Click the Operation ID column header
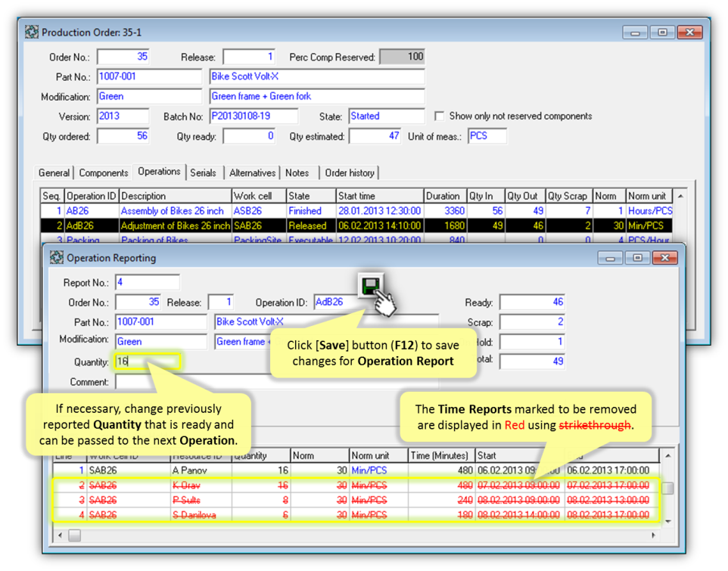This screenshot has height=571, width=728. (x=91, y=196)
